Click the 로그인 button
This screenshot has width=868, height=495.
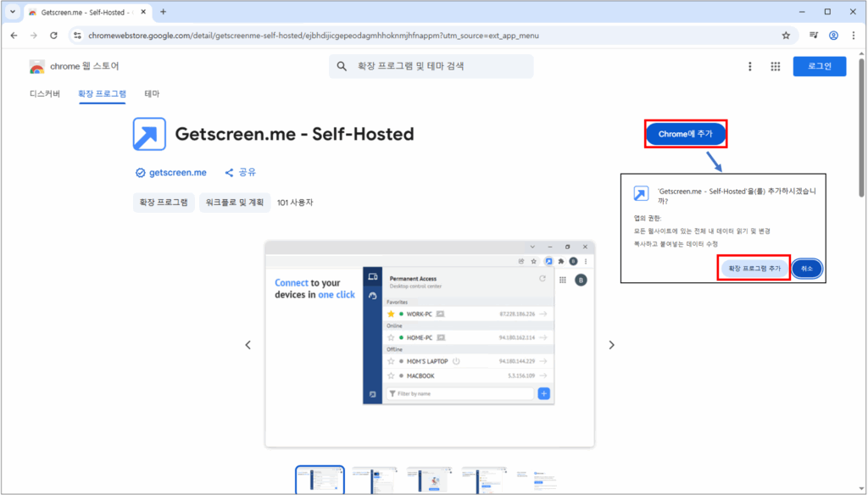pyautogui.click(x=820, y=66)
